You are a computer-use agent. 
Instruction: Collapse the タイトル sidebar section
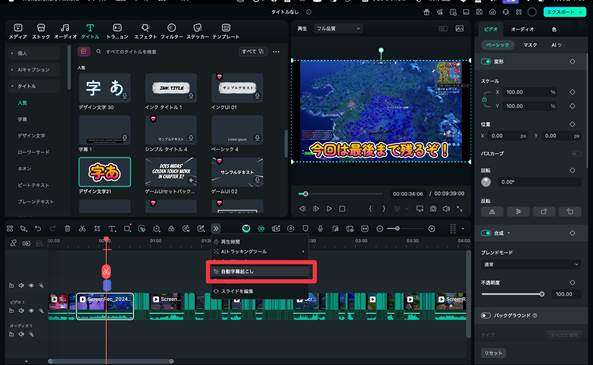[x=34, y=86]
